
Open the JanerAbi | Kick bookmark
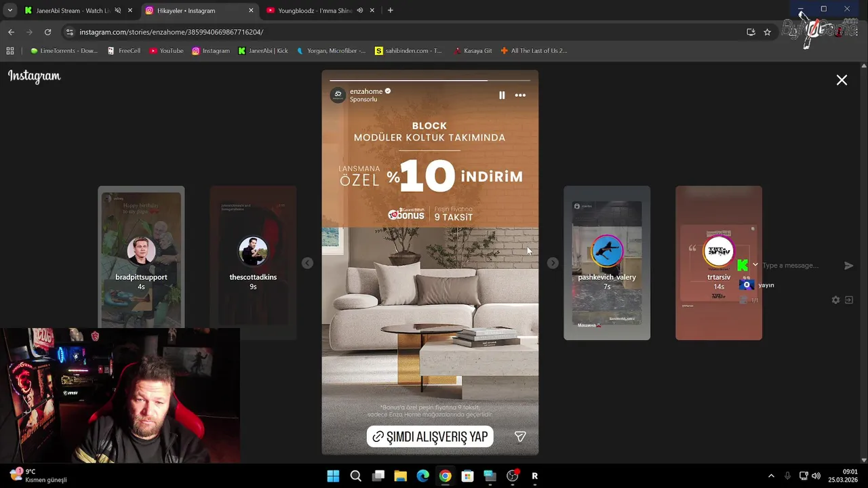click(x=263, y=51)
